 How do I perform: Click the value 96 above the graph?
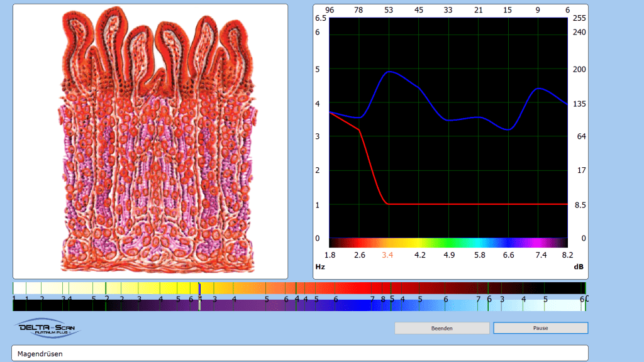click(330, 10)
